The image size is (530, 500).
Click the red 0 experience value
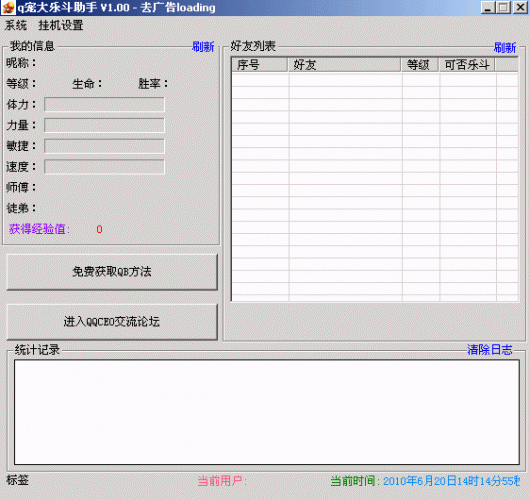[x=99, y=230]
